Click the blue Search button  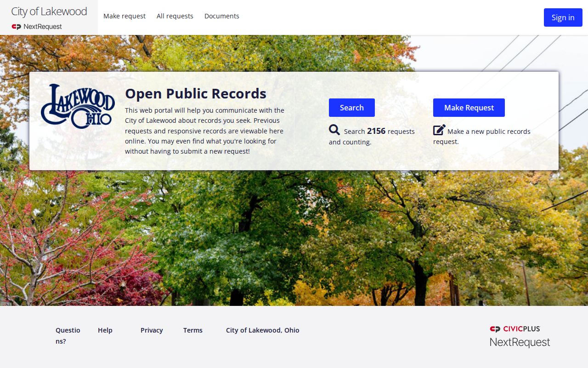click(352, 108)
